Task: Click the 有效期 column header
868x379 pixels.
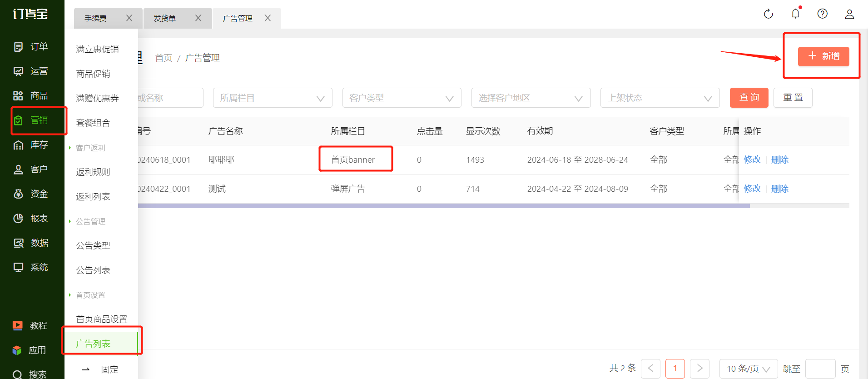Action: pos(540,131)
